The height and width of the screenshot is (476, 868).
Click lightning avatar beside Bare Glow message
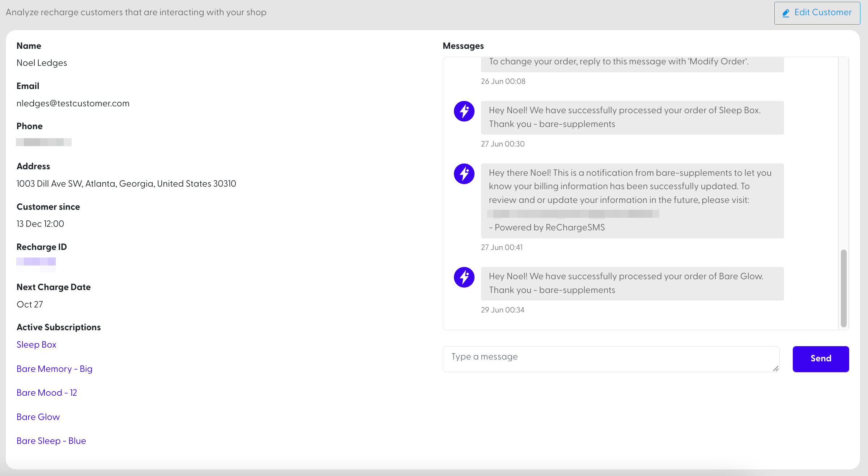tap(464, 277)
